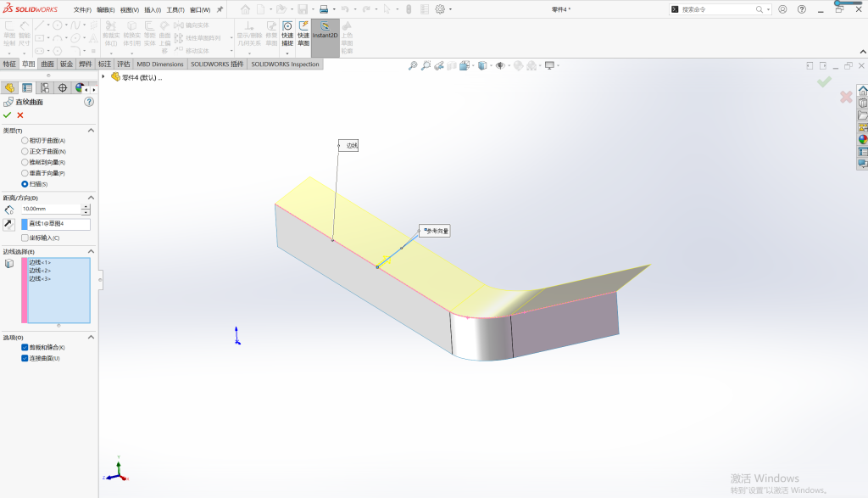868x498 pixels.
Task: Open the DimXpertManager crosshair tab icon
Action: (x=63, y=88)
